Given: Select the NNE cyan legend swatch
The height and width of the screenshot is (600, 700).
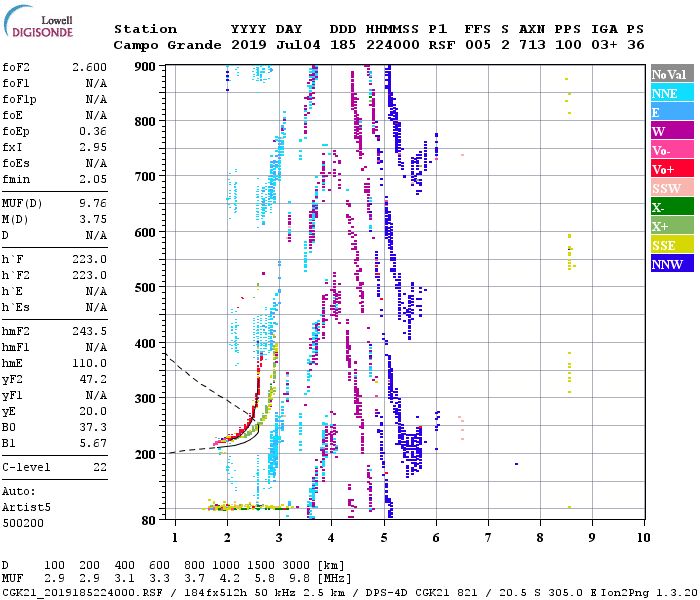Looking at the screenshot, I should tap(672, 93).
